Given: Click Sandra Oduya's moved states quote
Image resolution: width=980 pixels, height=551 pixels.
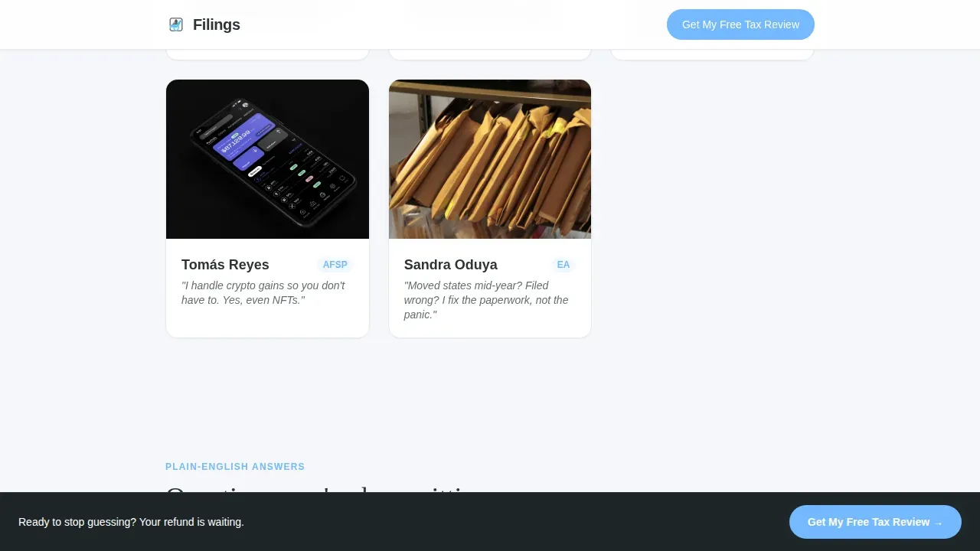Looking at the screenshot, I should (x=486, y=300).
